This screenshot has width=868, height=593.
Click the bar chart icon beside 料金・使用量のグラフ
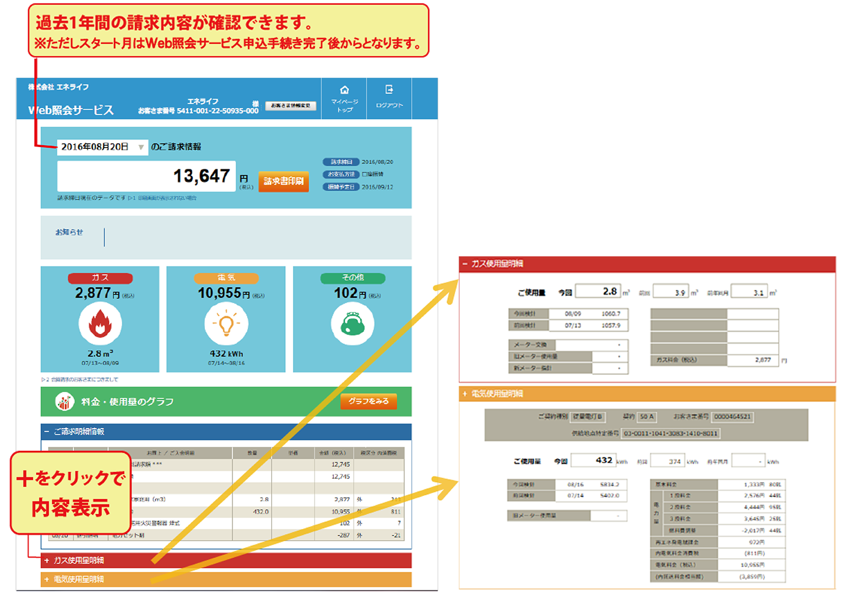pos(64,401)
